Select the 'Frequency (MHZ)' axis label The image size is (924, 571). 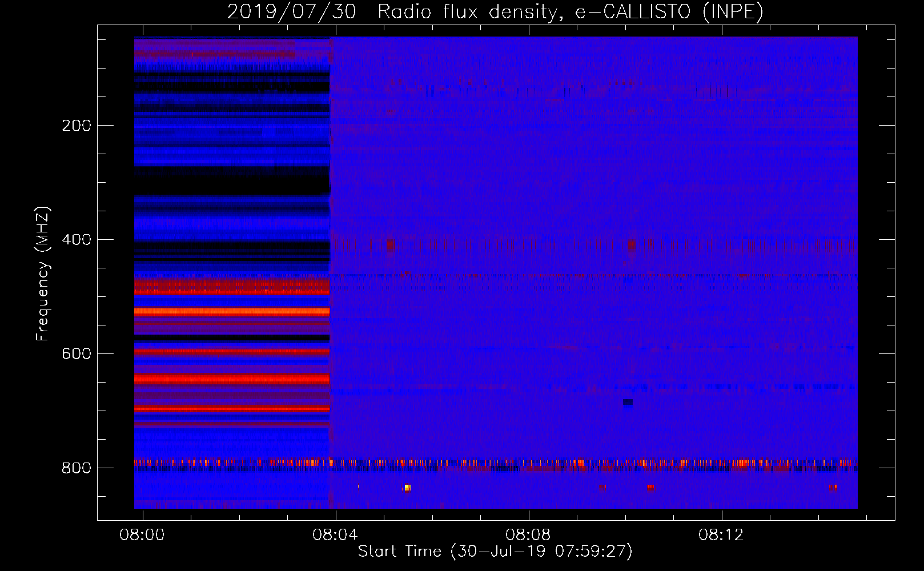point(43,274)
